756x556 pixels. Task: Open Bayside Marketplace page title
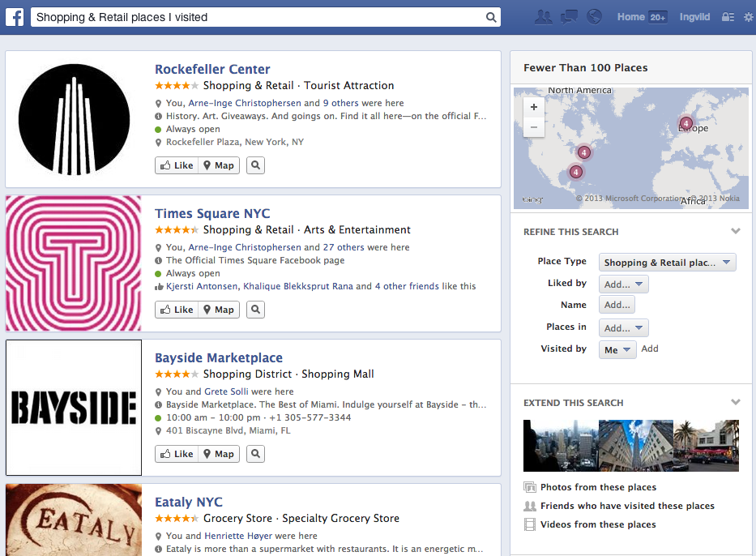[219, 357]
